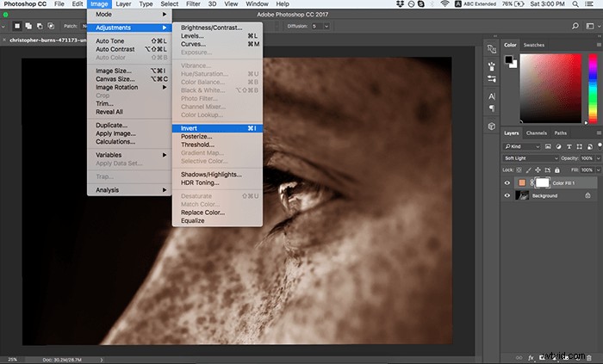
Task: Expand the Variables submenu
Action: [x=129, y=155]
